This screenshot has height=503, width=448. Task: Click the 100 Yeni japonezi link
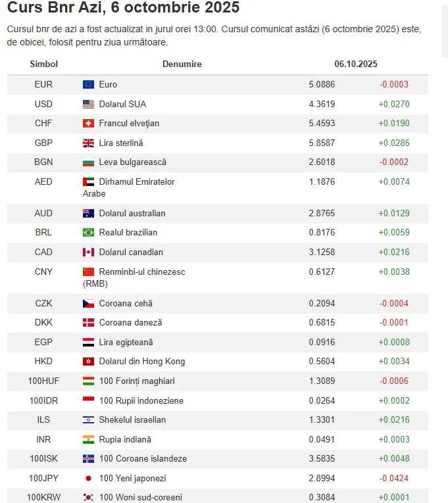point(132,478)
